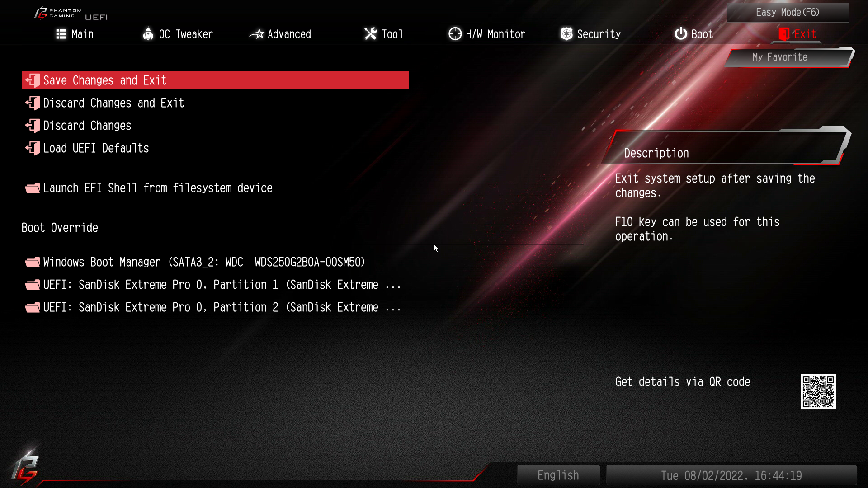Switch to Easy Mode (F6)
Viewport: 868px width, 488px height.
pos(788,13)
